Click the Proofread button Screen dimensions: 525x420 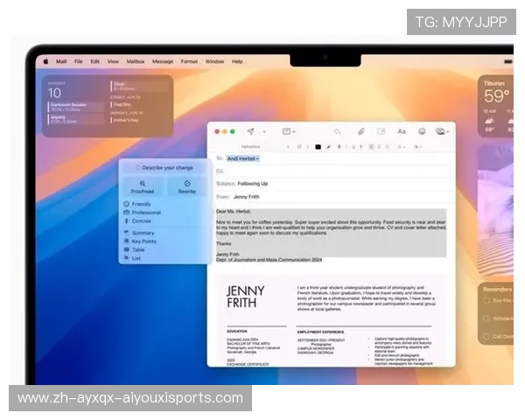[x=143, y=187]
